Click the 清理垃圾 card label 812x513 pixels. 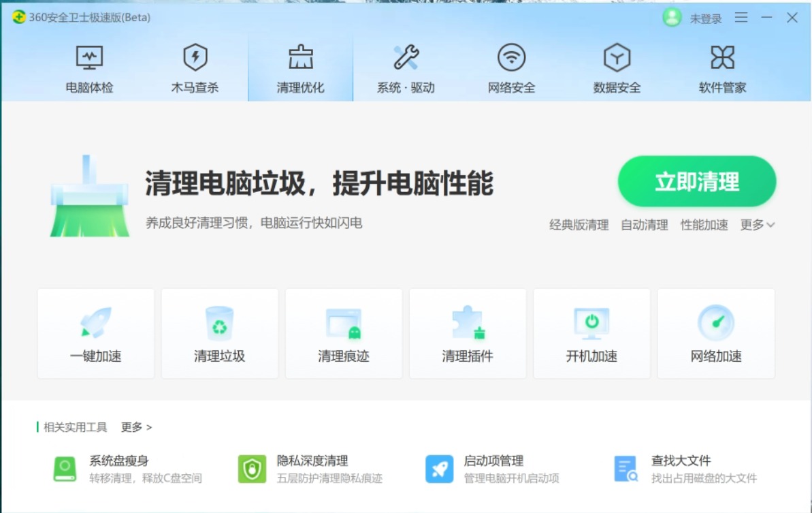point(220,356)
